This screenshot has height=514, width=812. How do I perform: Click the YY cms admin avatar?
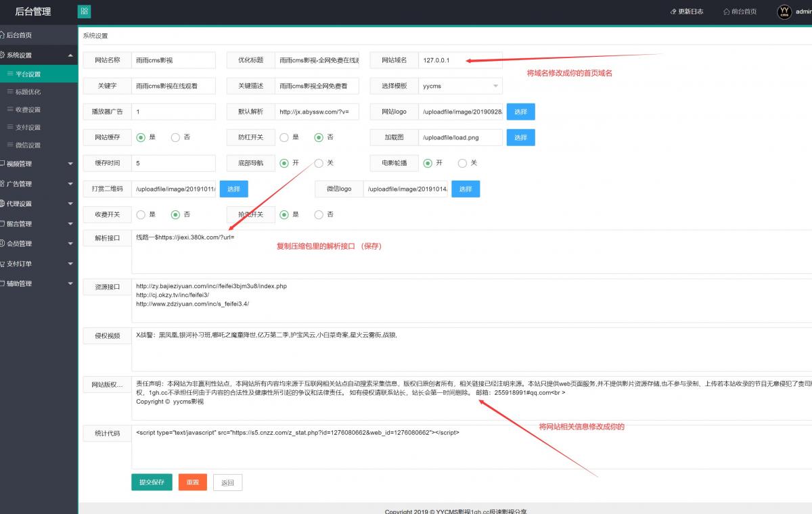click(x=784, y=11)
